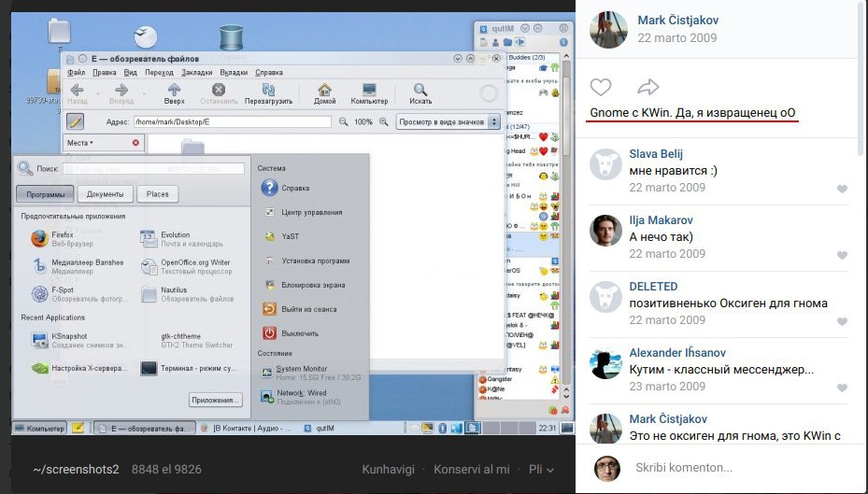Reload folder with Перезагрузить icon
The width and height of the screenshot is (868, 494).
tap(268, 93)
